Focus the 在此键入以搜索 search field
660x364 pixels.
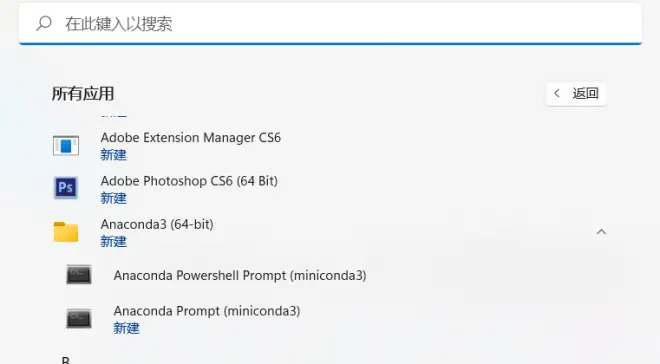(x=330, y=24)
